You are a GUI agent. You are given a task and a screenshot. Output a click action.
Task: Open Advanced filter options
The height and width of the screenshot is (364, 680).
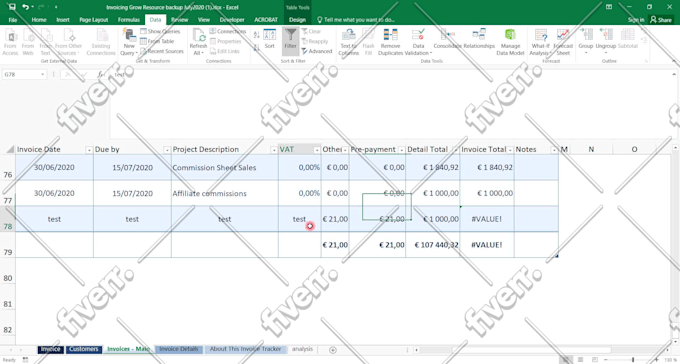[x=317, y=51]
